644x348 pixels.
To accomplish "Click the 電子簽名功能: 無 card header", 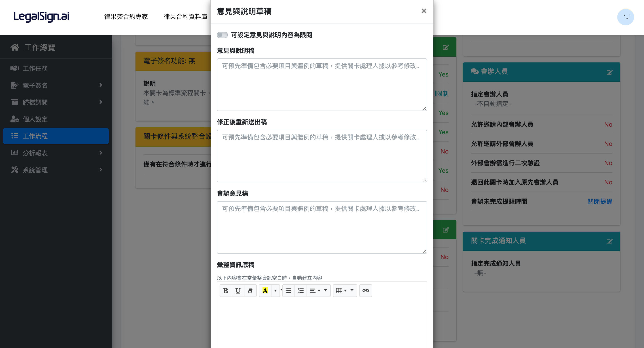I will coord(173,61).
